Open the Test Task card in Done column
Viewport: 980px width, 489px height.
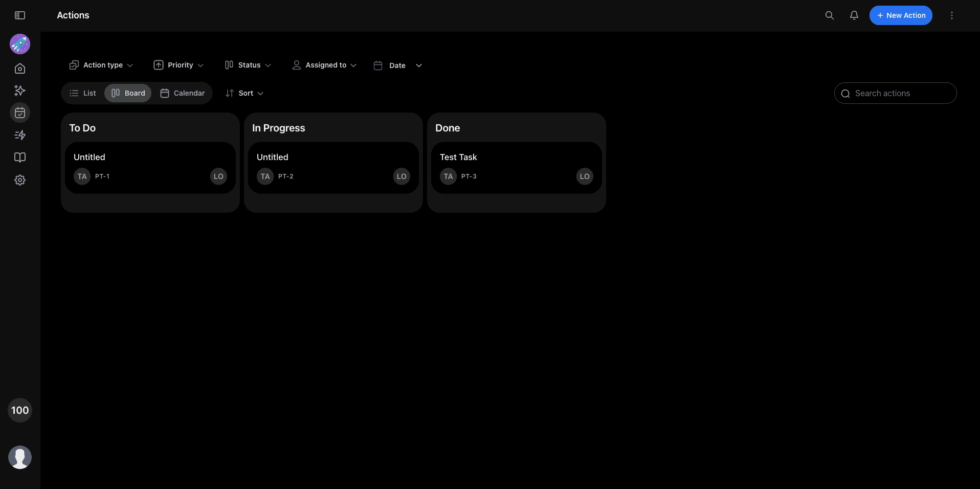pos(516,167)
